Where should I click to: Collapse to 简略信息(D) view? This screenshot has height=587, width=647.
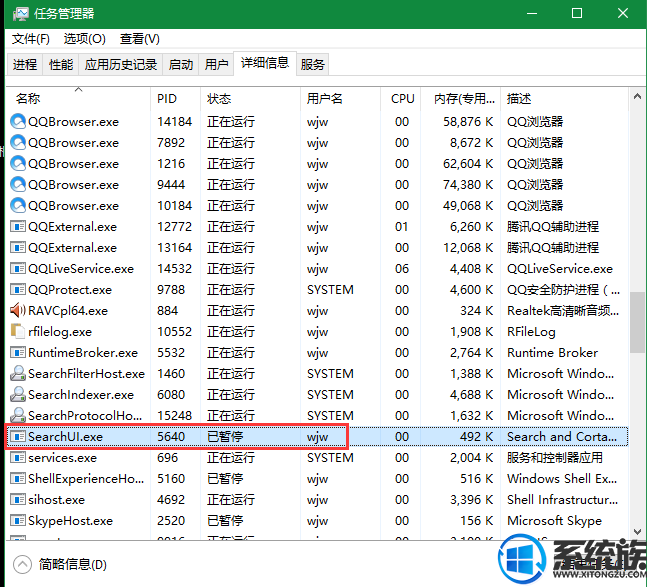click(x=60, y=564)
